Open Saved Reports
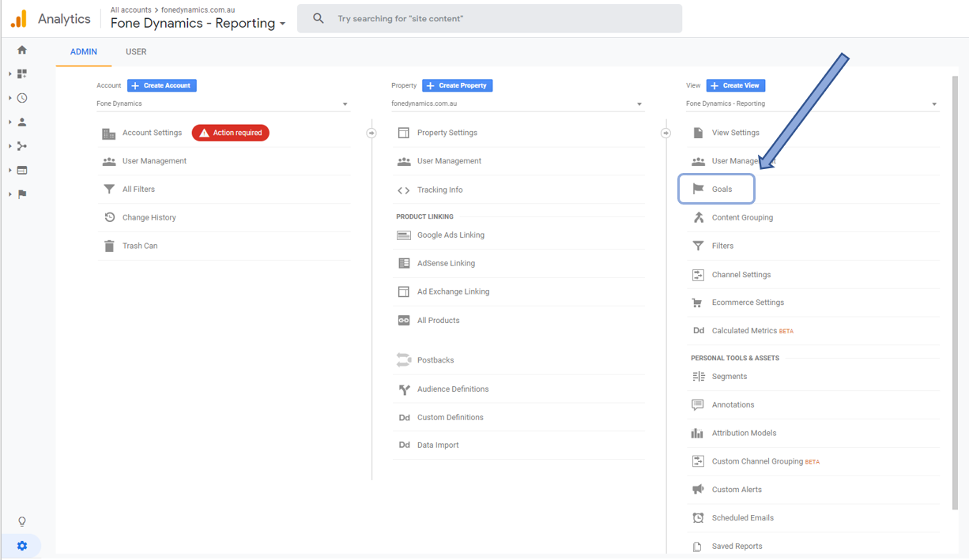 coord(737,547)
